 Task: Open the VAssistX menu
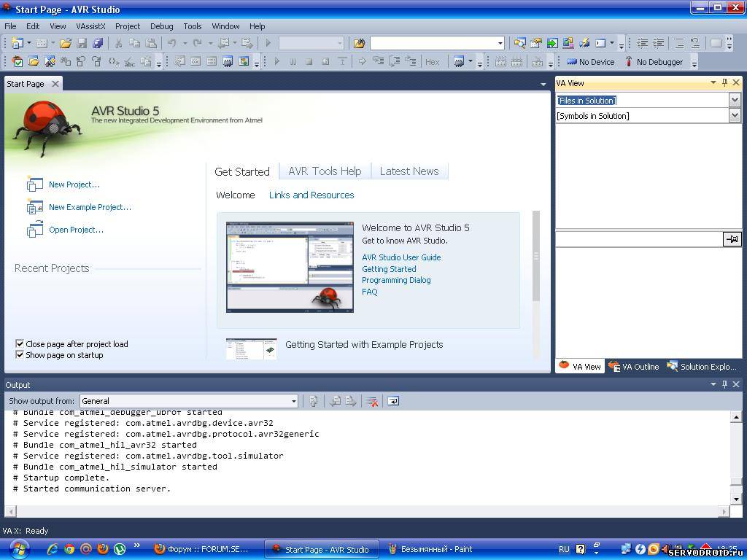pos(90,26)
